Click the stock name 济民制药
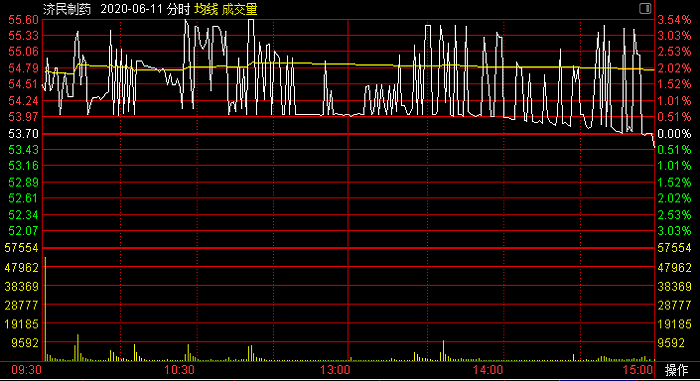Screen dimensions: 700x381 (x=67, y=9)
